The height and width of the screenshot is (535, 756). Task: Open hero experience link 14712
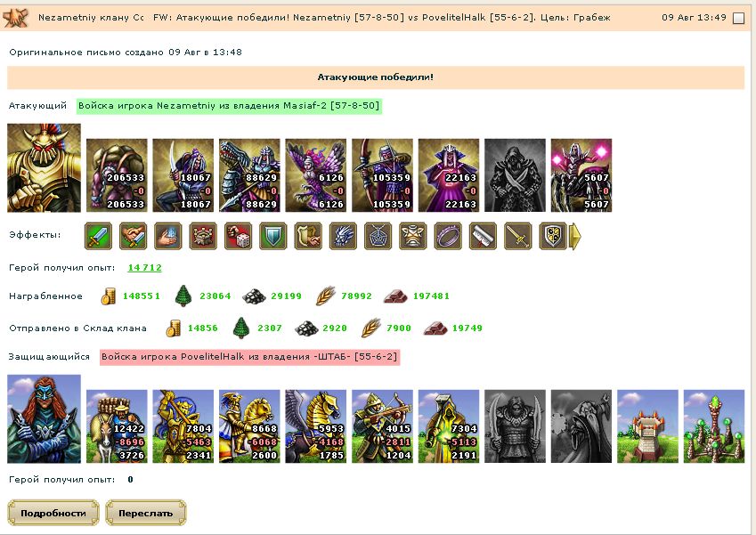[144, 268]
